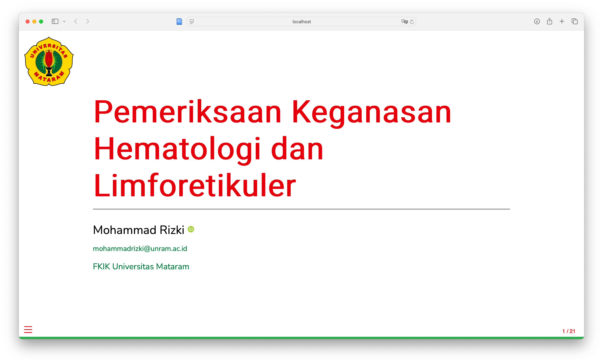Click the 1 / 21 slide number
The height and width of the screenshot is (364, 603).
pyautogui.click(x=569, y=331)
